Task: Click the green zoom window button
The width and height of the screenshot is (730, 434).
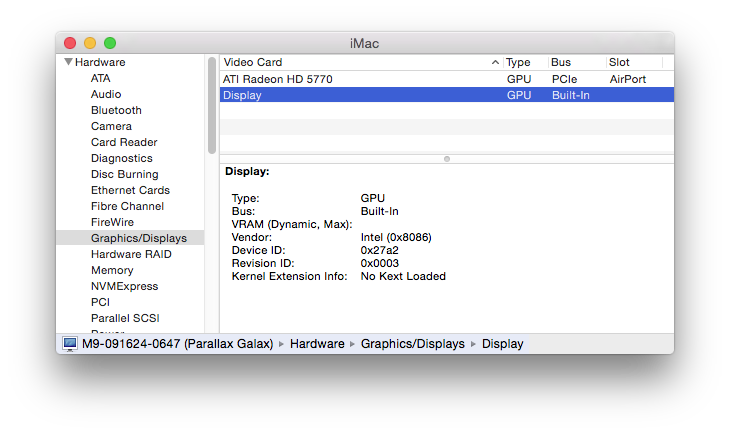Action: click(110, 43)
